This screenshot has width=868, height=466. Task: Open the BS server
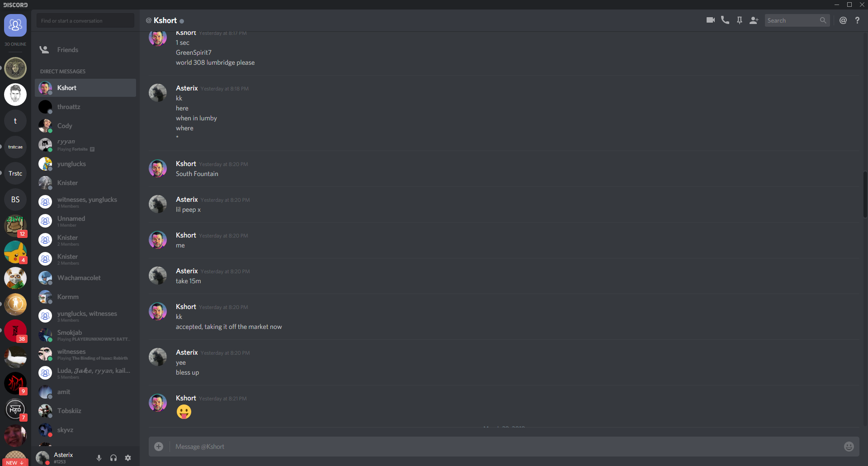click(15, 200)
